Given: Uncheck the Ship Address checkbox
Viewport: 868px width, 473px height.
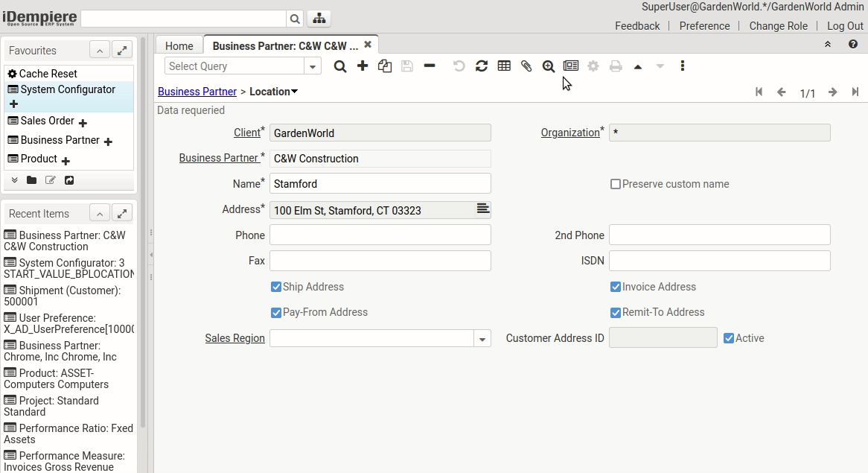Looking at the screenshot, I should (276, 287).
